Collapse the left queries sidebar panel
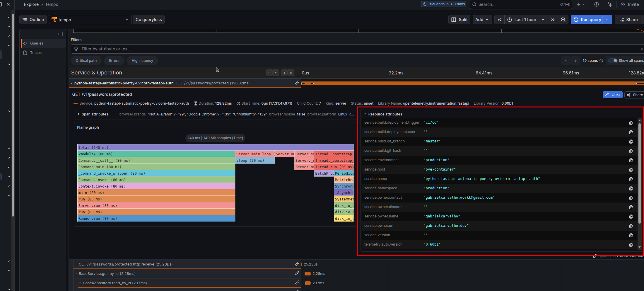The image size is (644, 291). click(60, 34)
